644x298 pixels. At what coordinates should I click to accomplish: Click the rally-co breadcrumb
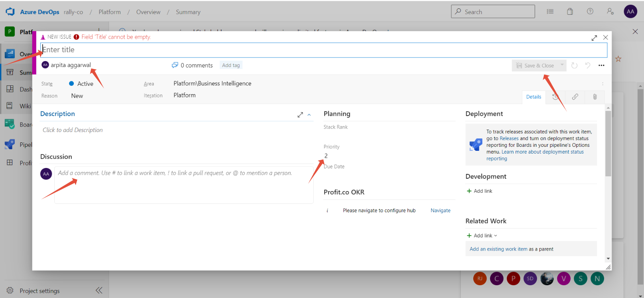pyautogui.click(x=73, y=12)
